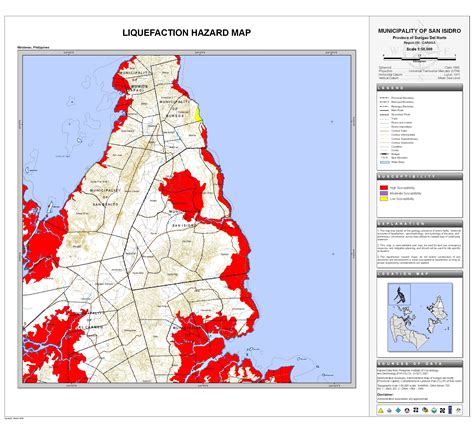Click the teal diamond logo in the logo strip
The image size is (474, 437).
point(398,410)
